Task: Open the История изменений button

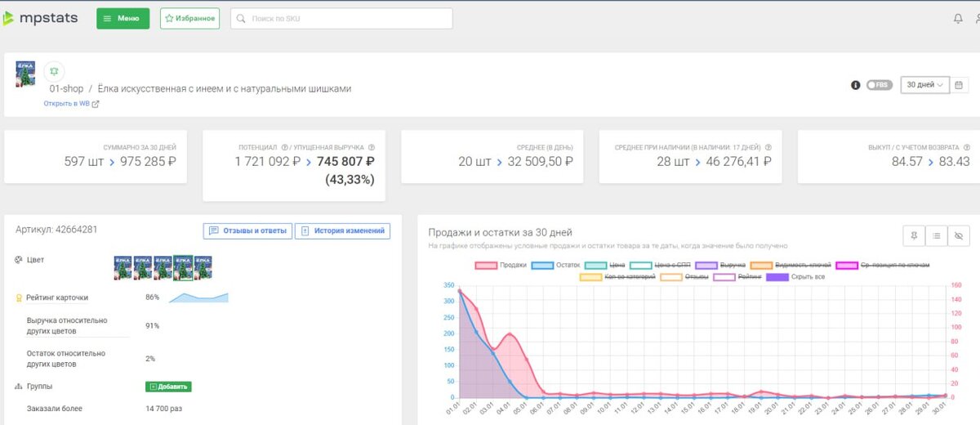Action: (342, 231)
